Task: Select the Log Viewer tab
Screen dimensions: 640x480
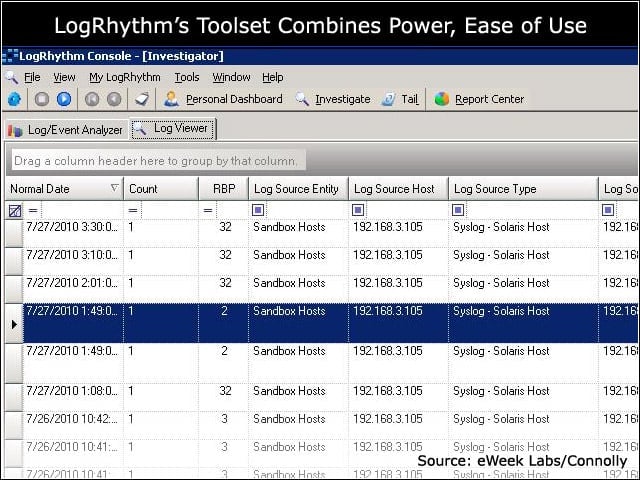Action: (x=173, y=129)
